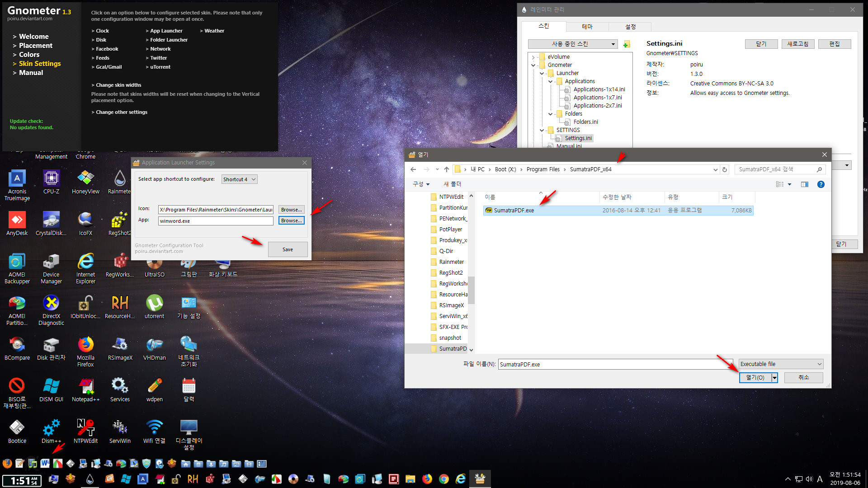Go up one folder level in dialog

(x=447, y=169)
